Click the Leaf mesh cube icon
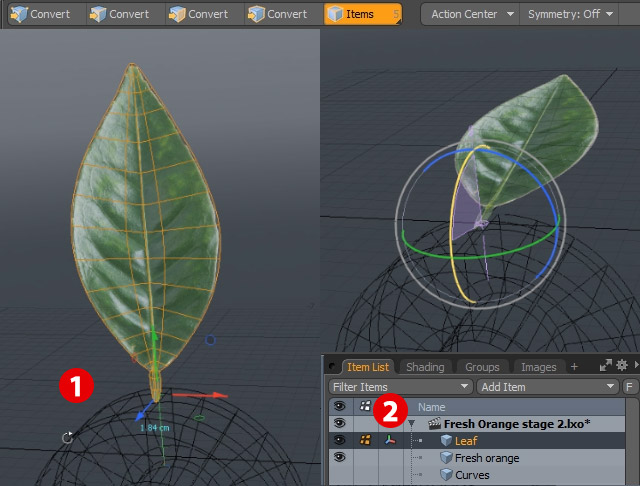 (x=446, y=441)
